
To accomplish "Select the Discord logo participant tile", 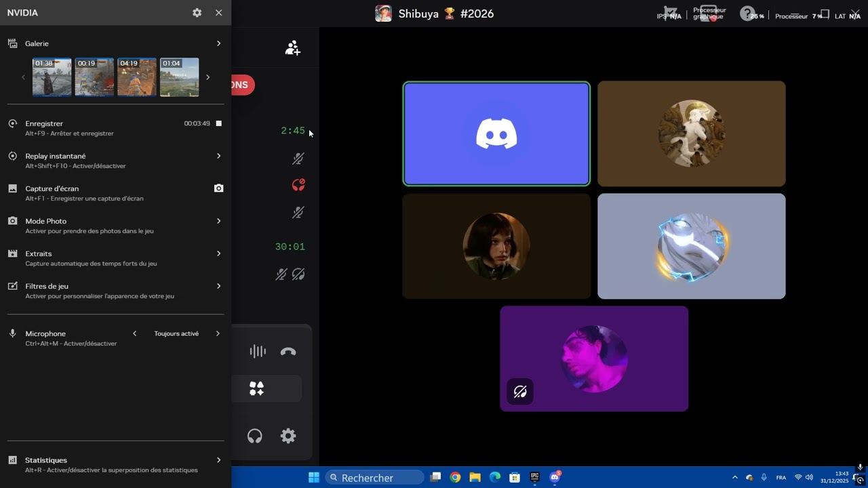I will [496, 134].
